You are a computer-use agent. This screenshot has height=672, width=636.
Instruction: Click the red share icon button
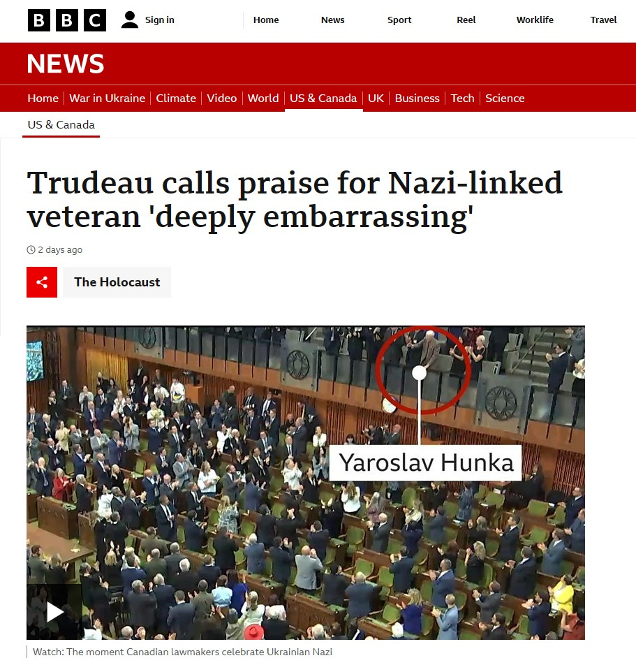pyautogui.click(x=42, y=282)
